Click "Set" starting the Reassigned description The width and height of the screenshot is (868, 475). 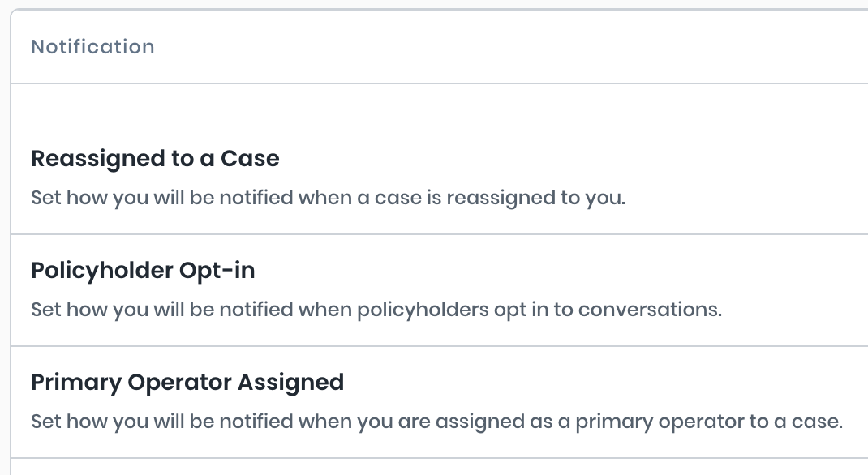tap(45, 198)
